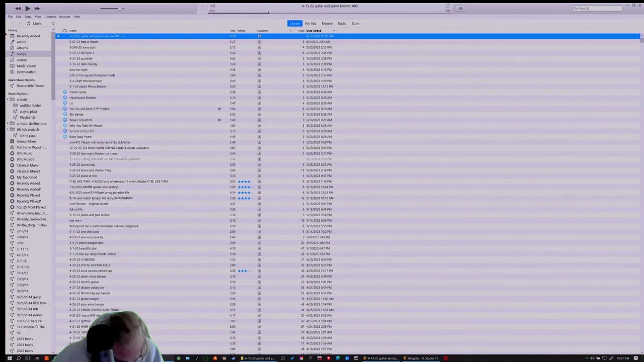Expand the 'a music destinations' folder
The width and height of the screenshot is (644, 362).
[8, 124]
